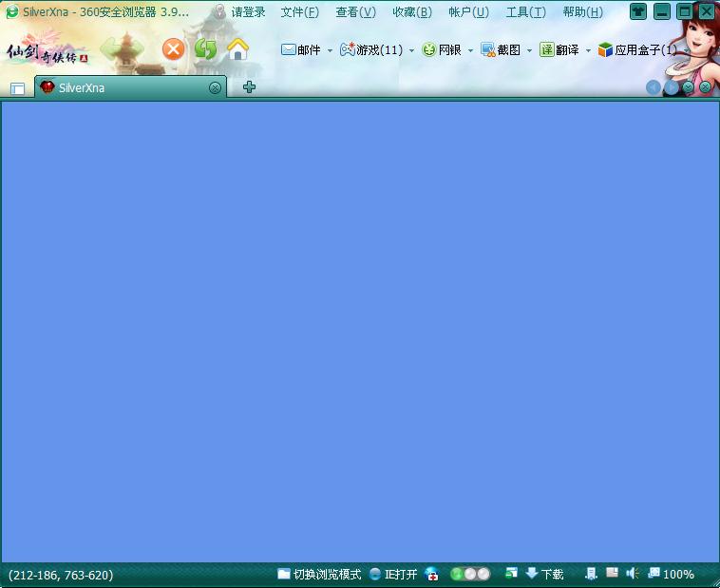
Task: Go to the home page icon
Action: (237, 49)
